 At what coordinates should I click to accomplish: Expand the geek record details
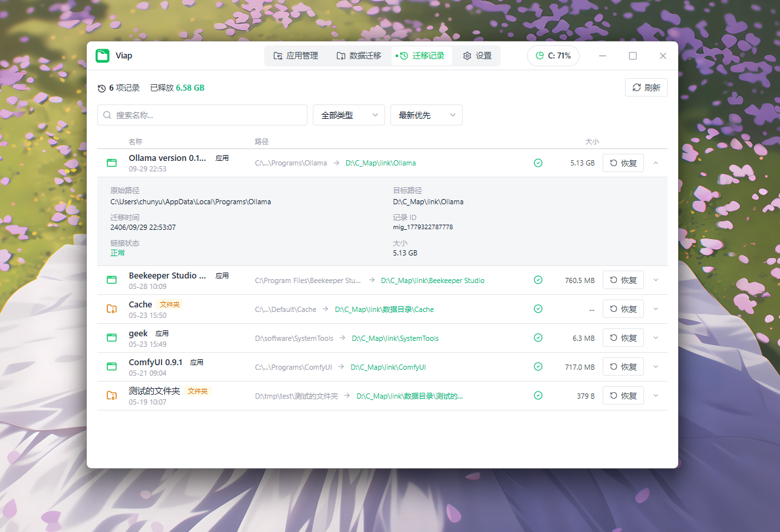[x=656, y=338]
